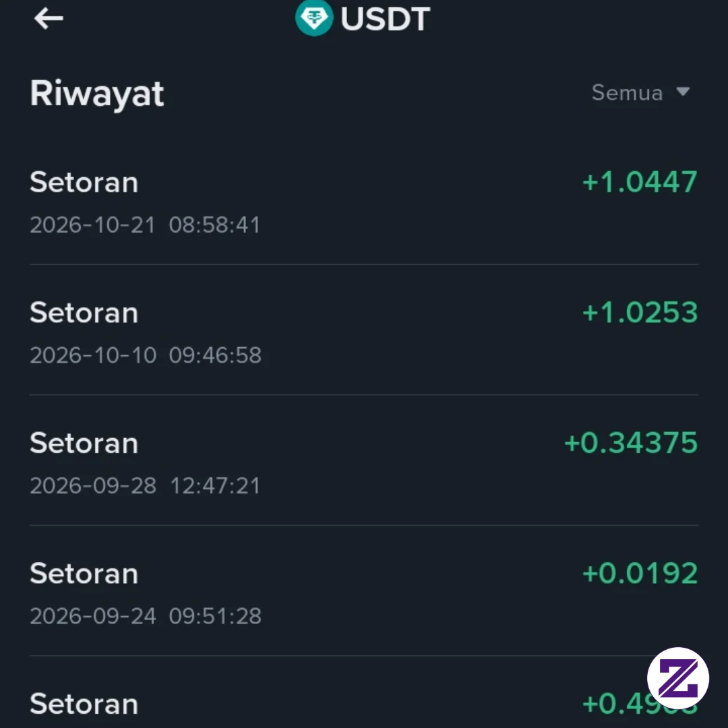This screenshot has width=728, height=728.
Task: Open the floating purple Z widget
Action: click(x=678, y=678)
